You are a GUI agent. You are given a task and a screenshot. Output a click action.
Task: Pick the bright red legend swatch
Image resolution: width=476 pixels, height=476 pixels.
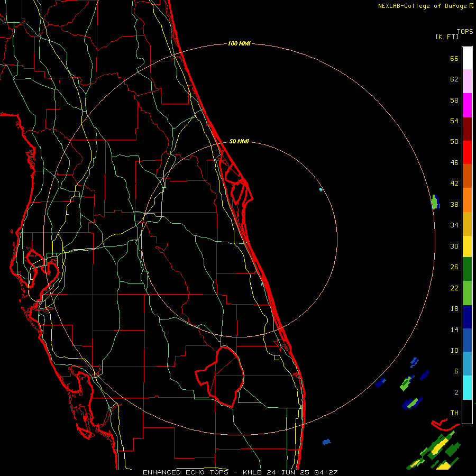point(467,152)
